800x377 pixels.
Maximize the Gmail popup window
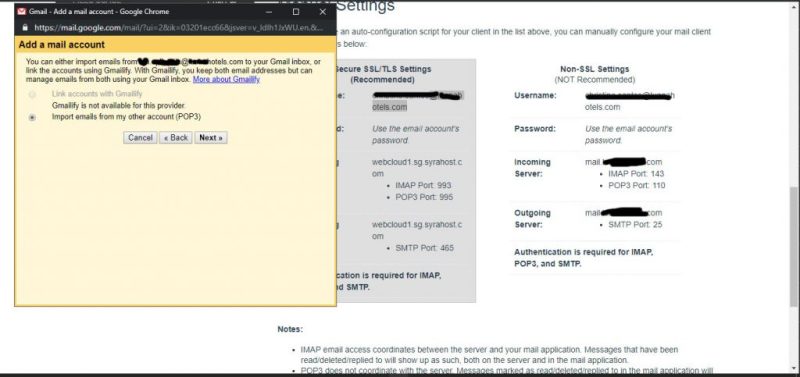[x=296, y=11]
